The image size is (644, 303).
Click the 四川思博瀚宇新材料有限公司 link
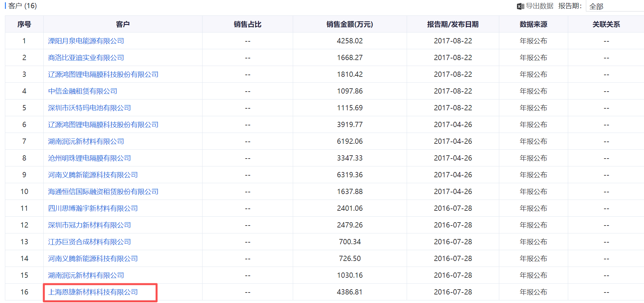93,208
